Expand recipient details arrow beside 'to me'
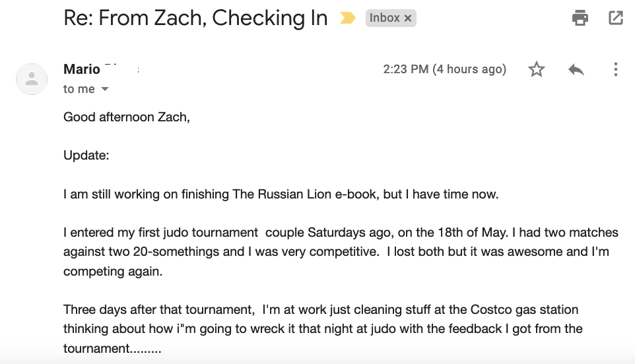Viewport: 635px width, 364px height. pos(105,89)
